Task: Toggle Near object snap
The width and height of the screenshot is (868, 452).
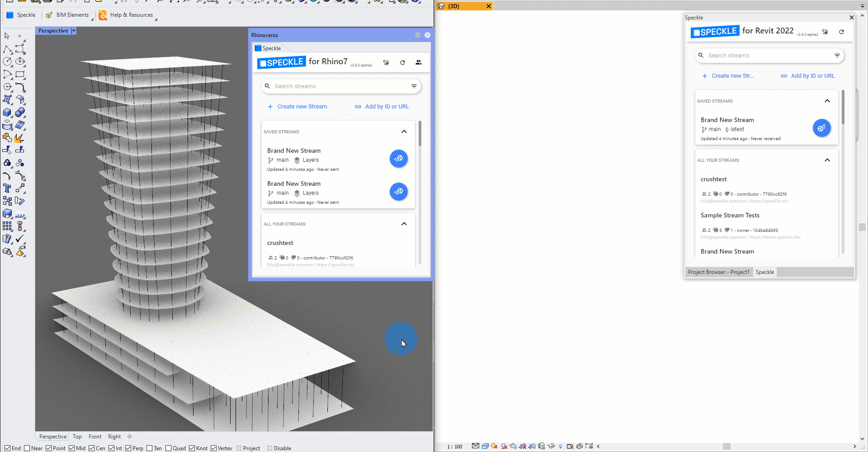Action: click(33, 448)
